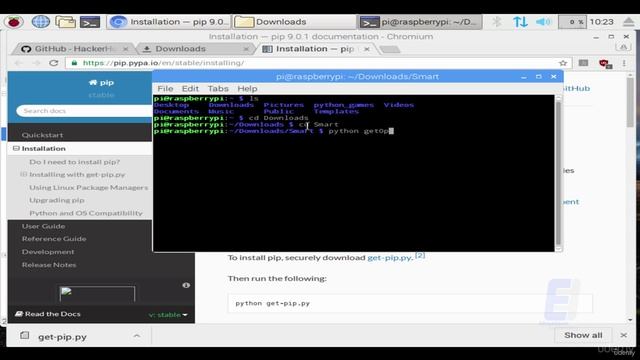Open the network arrows tray icon
The height and width of the screenshot is (360, 640).
(x=520, y=22)
